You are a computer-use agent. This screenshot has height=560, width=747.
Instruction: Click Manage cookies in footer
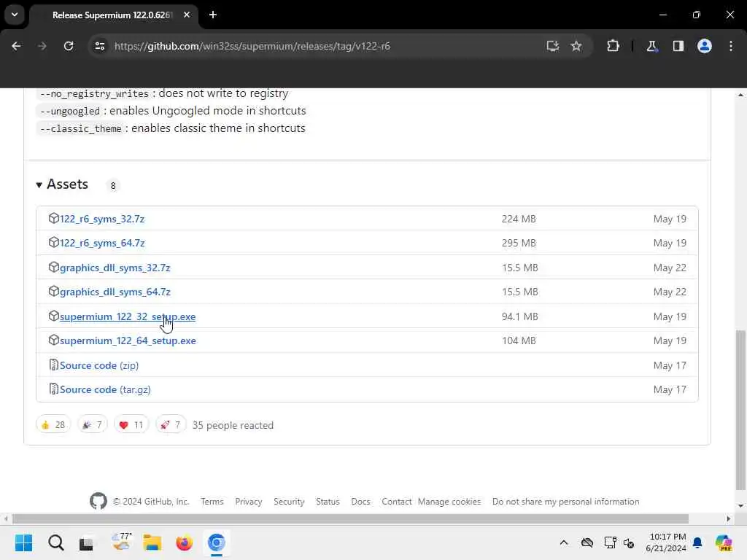[x=449, y=502]
